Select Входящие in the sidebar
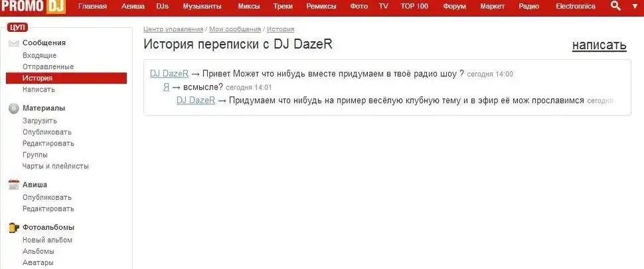Screen dimensions: 644x269 click(39, 56)
